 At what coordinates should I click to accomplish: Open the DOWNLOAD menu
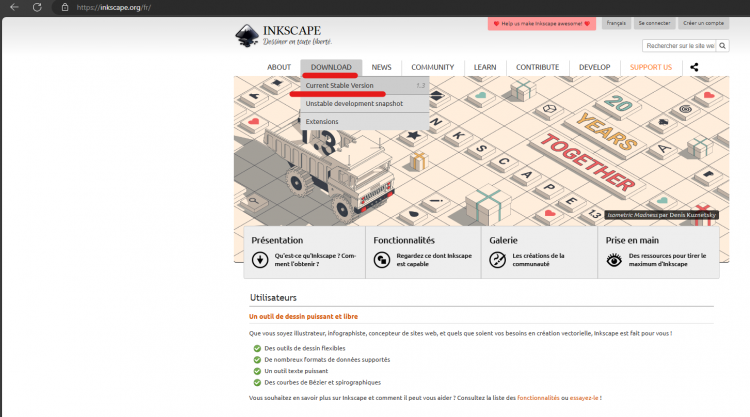click(331, 67)
